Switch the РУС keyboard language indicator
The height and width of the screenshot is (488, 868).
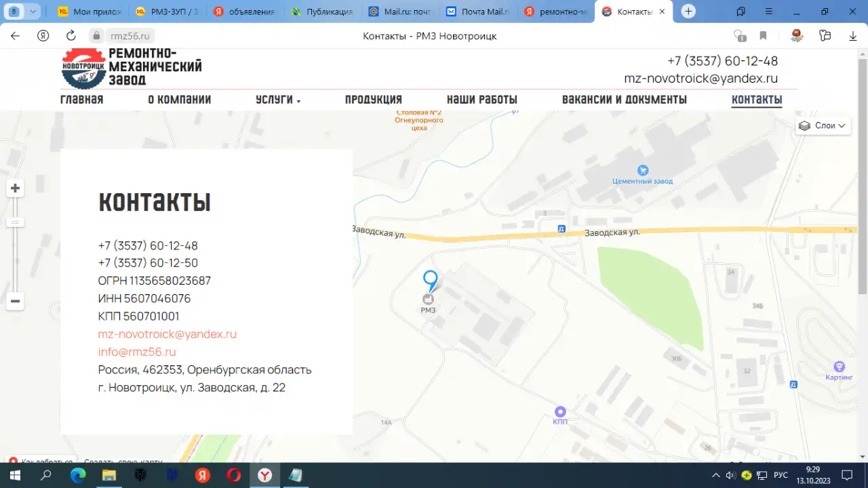pyautogui.click(x=780, y=474)
